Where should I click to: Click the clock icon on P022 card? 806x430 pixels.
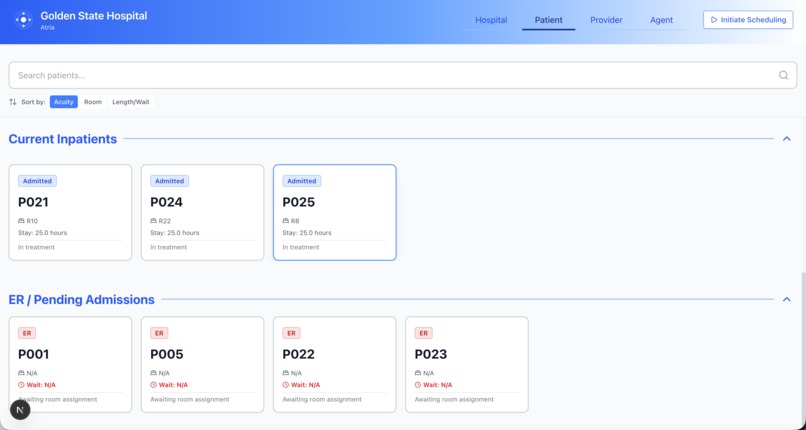click(x=285, y=385)
